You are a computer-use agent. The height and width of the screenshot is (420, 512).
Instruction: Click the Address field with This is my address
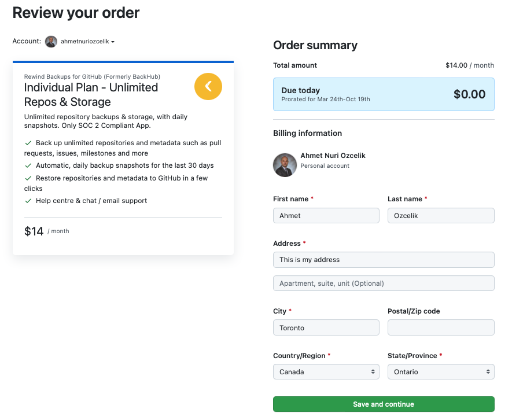384,260
